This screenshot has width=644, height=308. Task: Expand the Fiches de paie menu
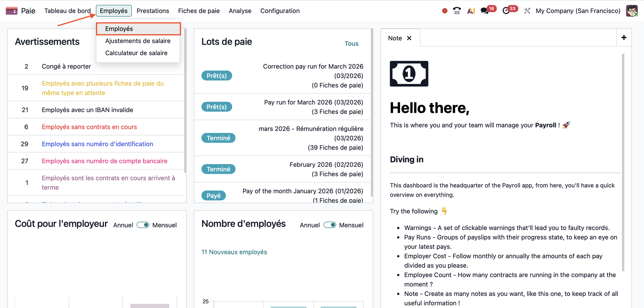pyautogui.click(x=199, y=11)
